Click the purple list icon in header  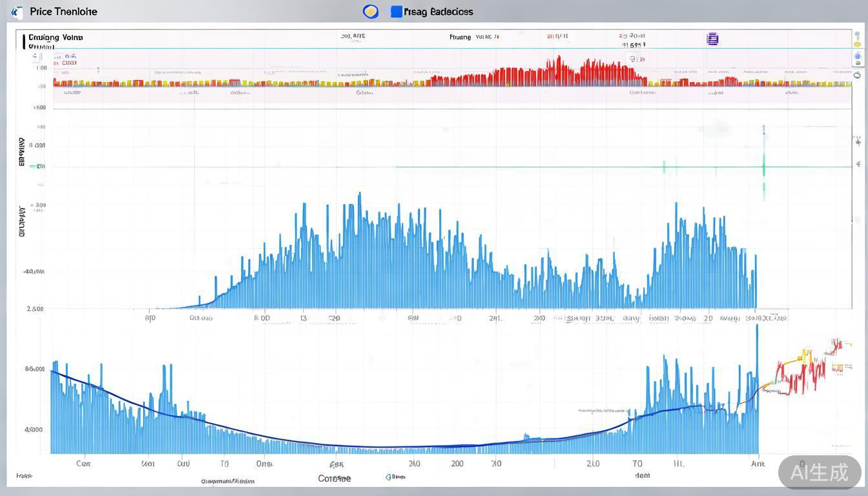coord(712,39)
